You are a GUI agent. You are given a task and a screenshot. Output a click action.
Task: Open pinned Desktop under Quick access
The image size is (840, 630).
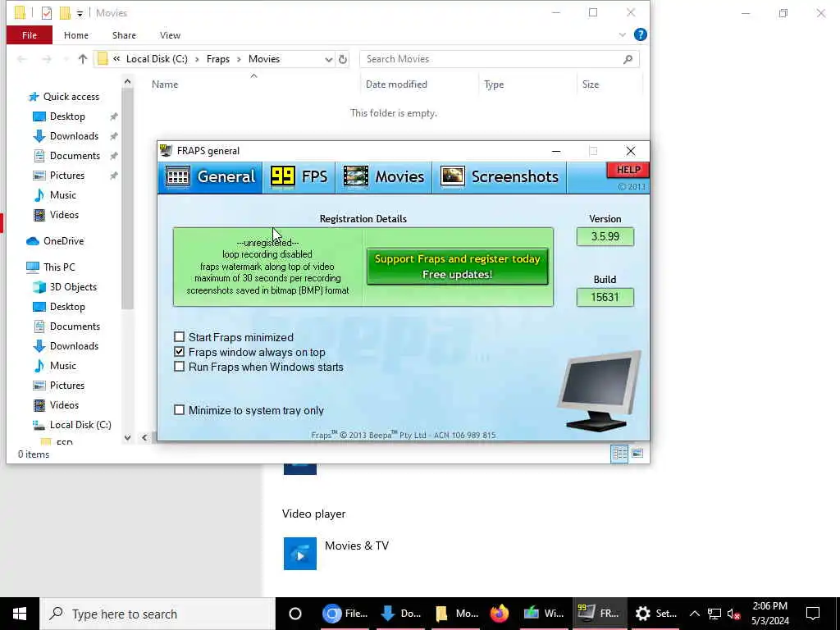pyautogui.click(x=67, y=116)
